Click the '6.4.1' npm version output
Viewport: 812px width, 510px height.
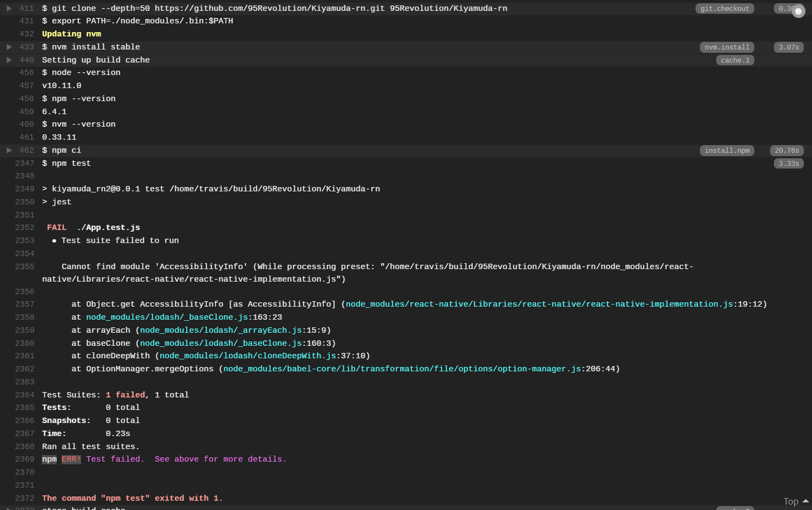(54, 111)
